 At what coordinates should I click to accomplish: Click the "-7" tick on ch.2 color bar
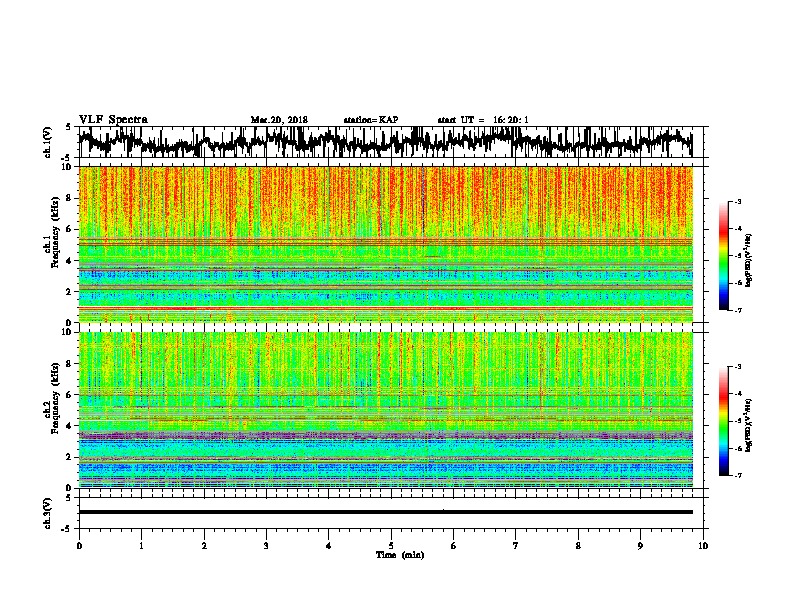738,476
